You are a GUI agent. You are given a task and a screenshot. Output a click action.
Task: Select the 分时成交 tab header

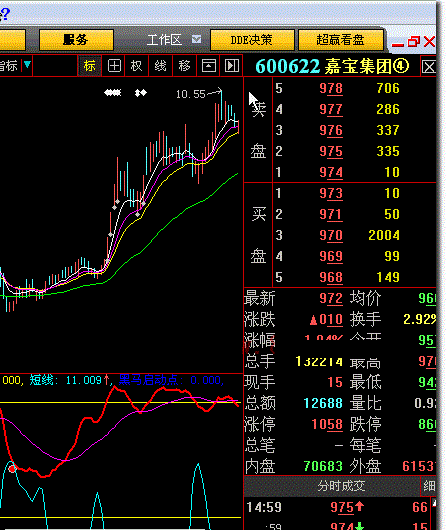pos(341,486)
